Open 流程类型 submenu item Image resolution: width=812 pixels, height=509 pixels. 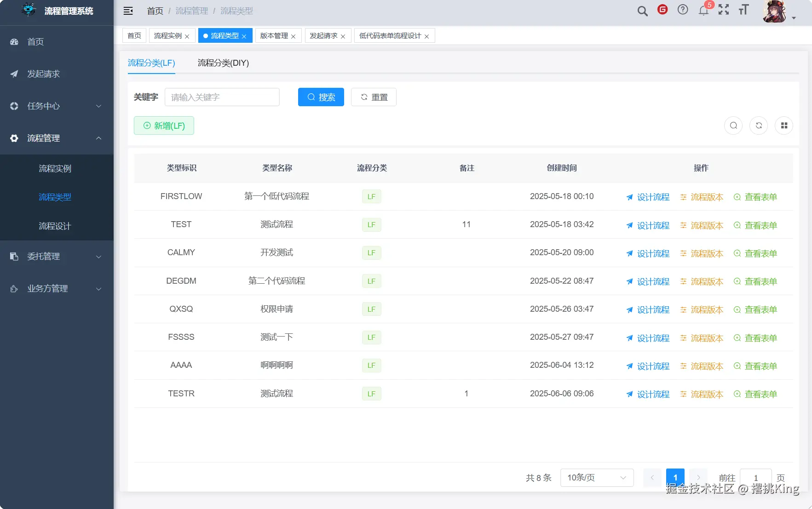tap(57, 197)
